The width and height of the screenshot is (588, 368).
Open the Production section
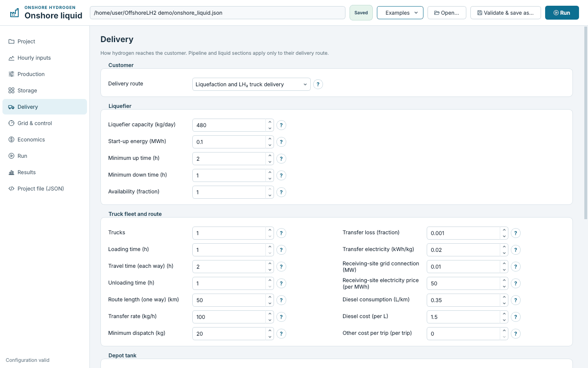(45, 74)
